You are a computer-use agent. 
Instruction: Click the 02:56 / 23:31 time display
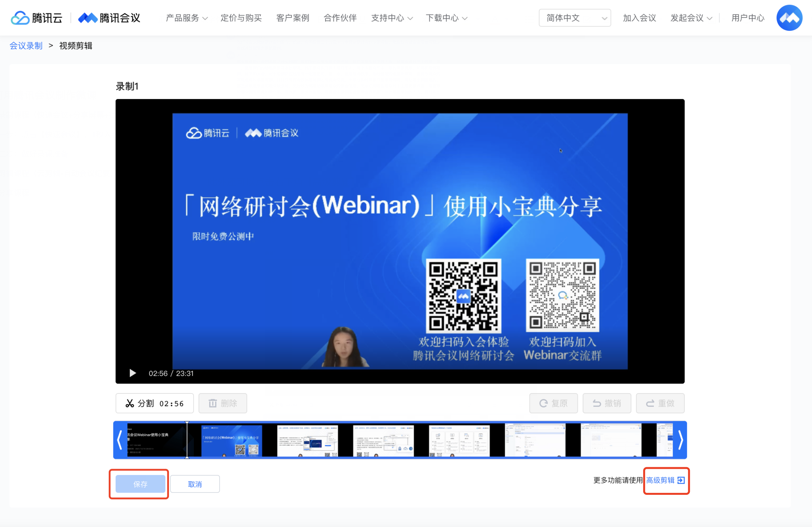coord(171,373)
